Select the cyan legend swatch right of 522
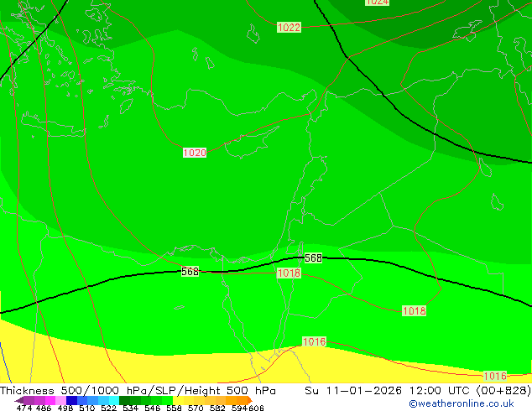 pyautogui.click(x=113, y=400)
